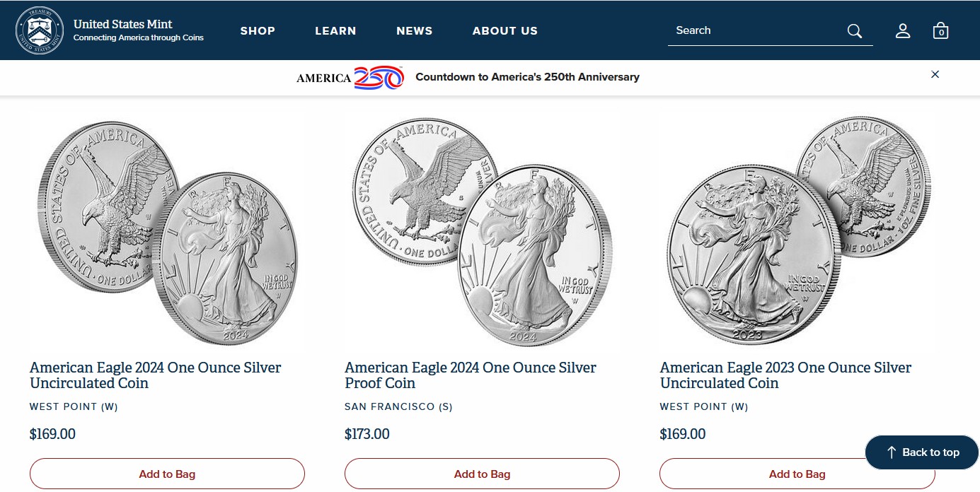
Task: Open the SHOP menu
Action: point(258,30)
